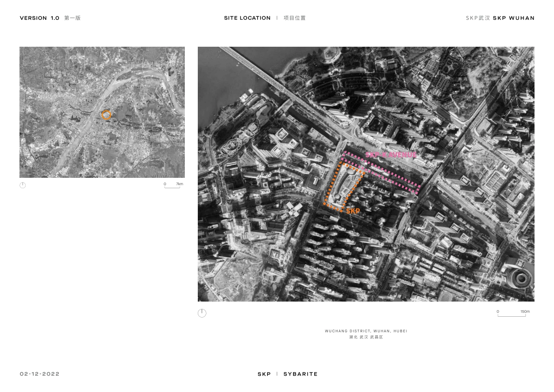Click the 0–150m scale bar

[512, 314]
